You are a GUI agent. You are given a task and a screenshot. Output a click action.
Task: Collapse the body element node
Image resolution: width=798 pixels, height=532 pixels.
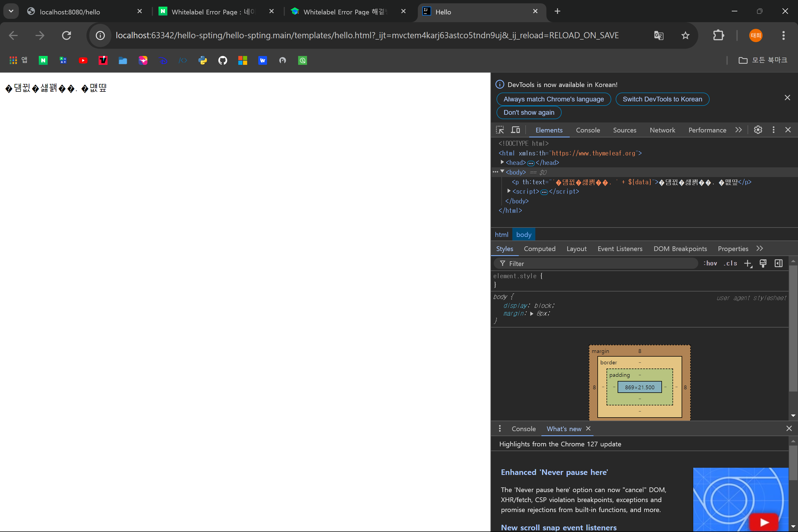coord(502,172)
